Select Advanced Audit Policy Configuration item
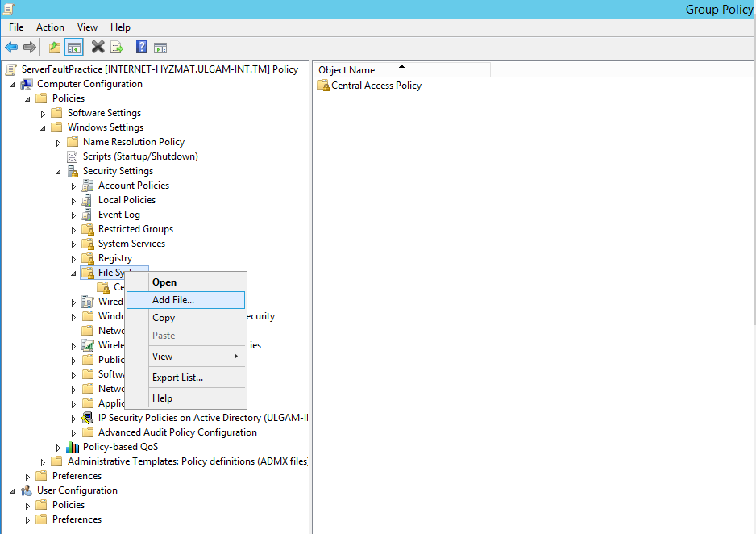The height and width of the screenshot is (534, 756). click(177, 432)
